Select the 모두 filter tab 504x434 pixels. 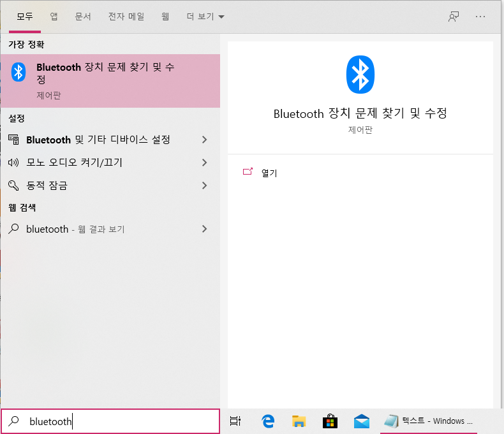point(25,17)
